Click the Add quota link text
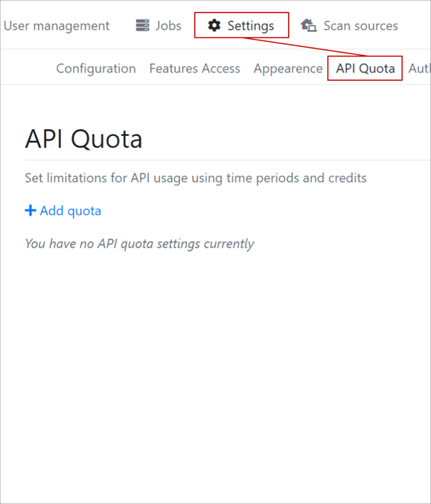The image size is (431, 504). (x=70, y=211)
